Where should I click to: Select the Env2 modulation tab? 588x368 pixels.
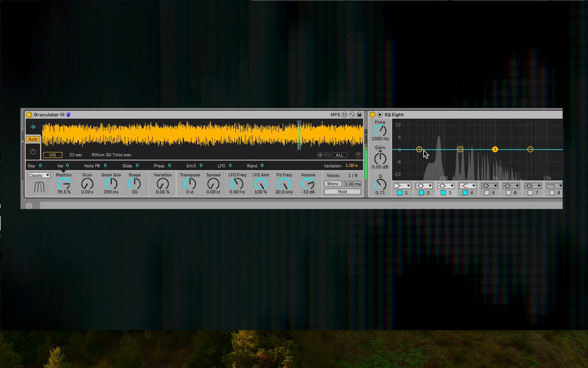[194, 166]
